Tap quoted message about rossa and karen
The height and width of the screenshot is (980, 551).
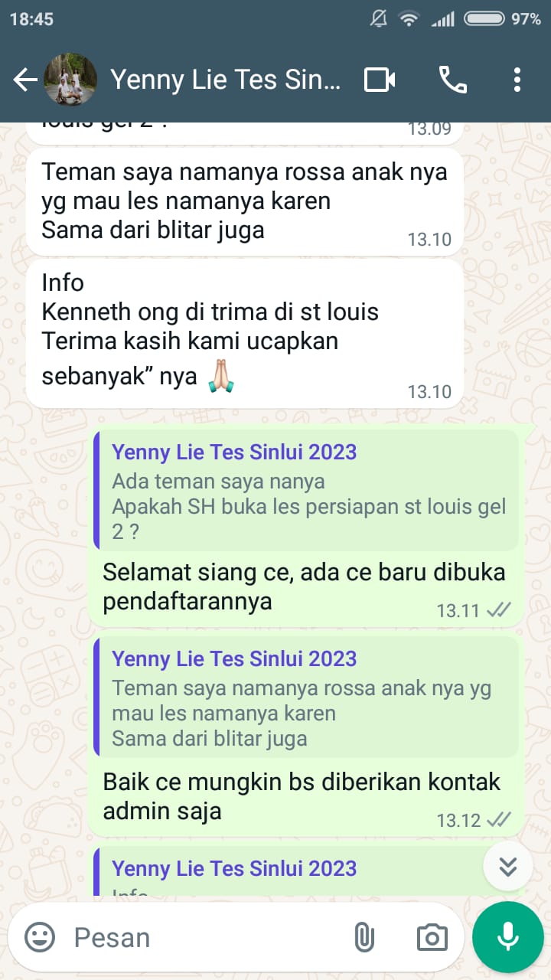(x=306, y=697)
